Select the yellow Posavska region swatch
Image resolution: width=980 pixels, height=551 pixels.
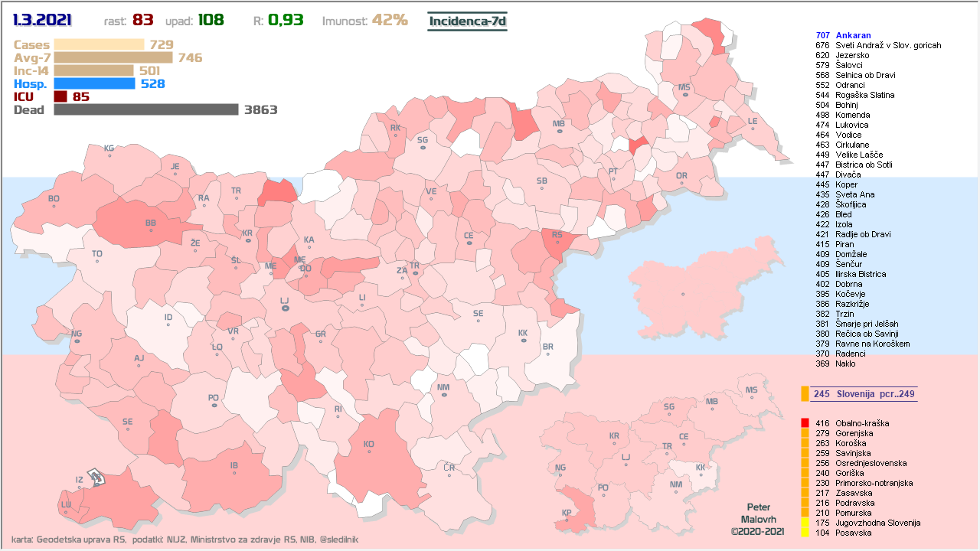[805, 533]
